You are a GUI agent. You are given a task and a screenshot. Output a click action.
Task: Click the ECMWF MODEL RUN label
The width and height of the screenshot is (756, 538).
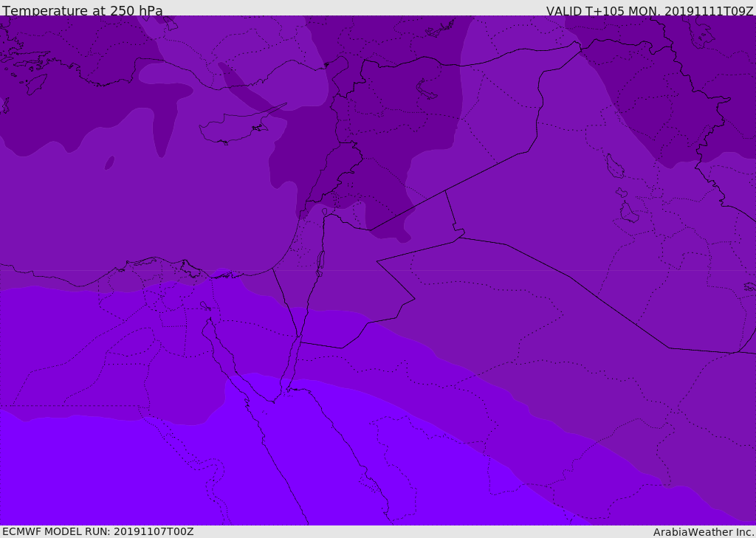point(98,531)
